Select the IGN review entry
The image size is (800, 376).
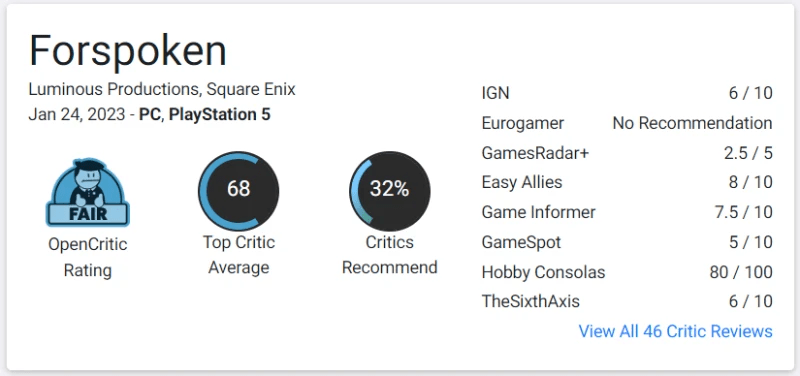click(x=627, y=93)
